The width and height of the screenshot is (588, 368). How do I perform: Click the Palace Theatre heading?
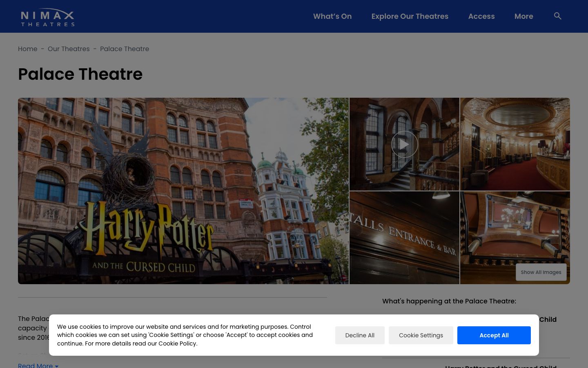pos(80,74)
